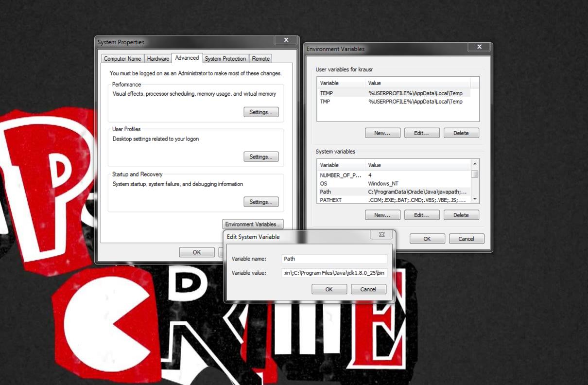Edit the selected user variable

422,133
